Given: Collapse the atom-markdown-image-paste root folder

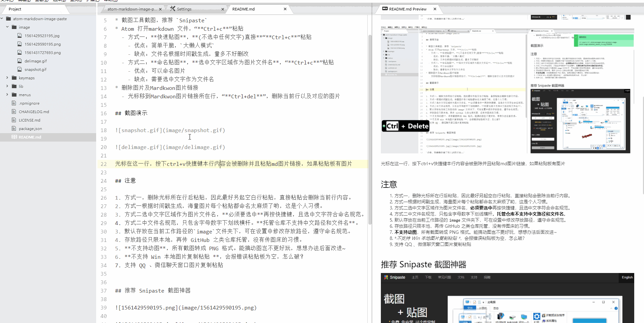Looking at the screenshot, I should 2,19.
